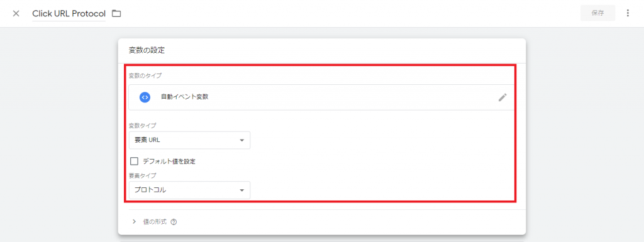Click the デフォルト値を設定 label text
The width and height of the screenshot is (644, 242).
(x=169, y=162)
